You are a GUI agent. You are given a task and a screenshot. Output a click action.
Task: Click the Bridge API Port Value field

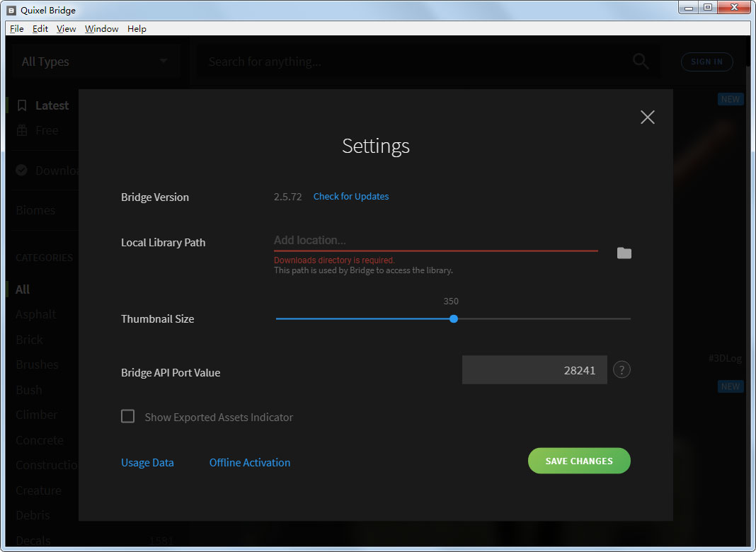[x=534, y=369]
